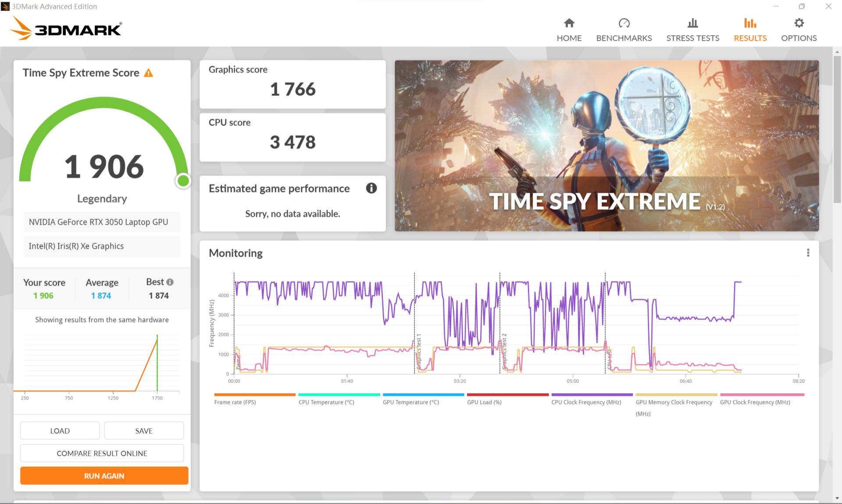Select the RESULTS tab
This screenshot has height=504, width=842.
(750, 30)
